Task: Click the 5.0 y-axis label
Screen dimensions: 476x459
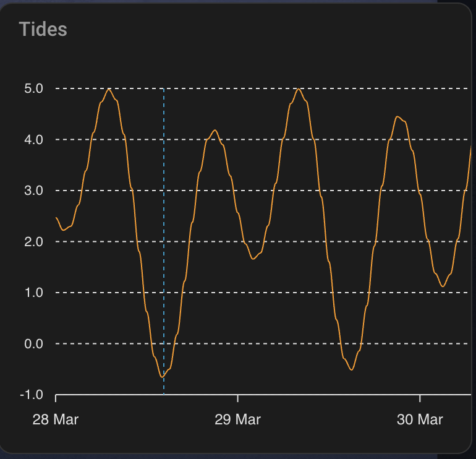Action: pos(34,88)
